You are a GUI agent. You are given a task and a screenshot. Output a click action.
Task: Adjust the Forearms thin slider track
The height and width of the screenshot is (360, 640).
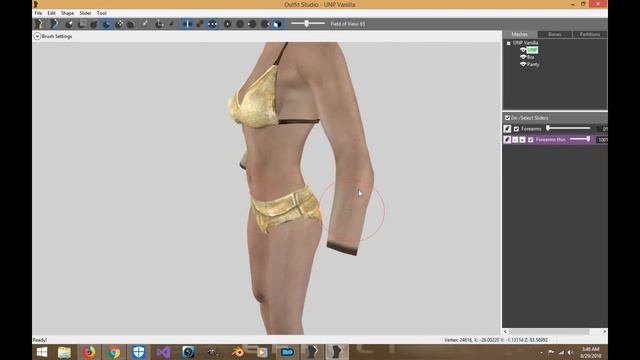[580, 139]
